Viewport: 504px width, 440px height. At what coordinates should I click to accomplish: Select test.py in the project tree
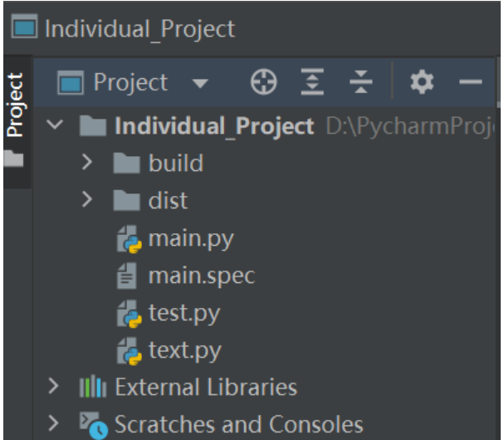pyautogui.click(x=184, y=313)
